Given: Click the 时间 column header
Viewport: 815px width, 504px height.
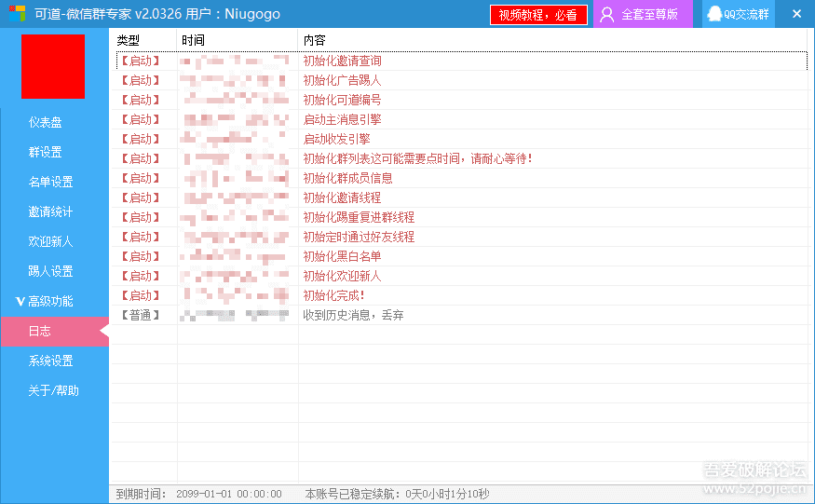Looking at the screenshot, I should pos(237,40).
